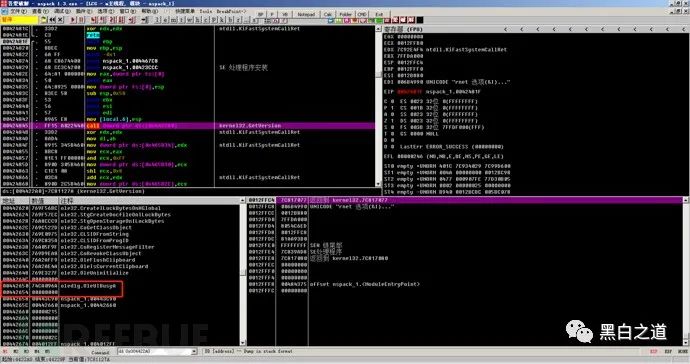Click the Execute till return icon

132,20
